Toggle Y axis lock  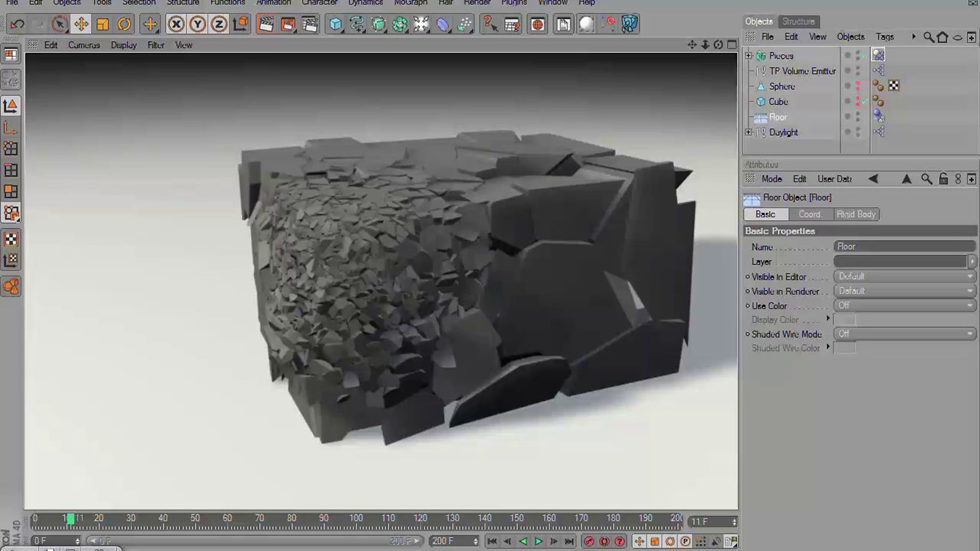tap(198, 24)
